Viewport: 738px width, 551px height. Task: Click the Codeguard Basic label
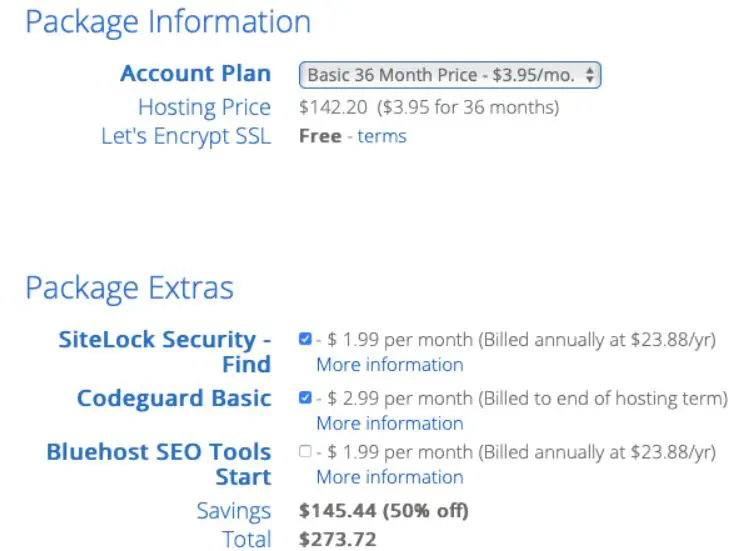click(174, 398)
